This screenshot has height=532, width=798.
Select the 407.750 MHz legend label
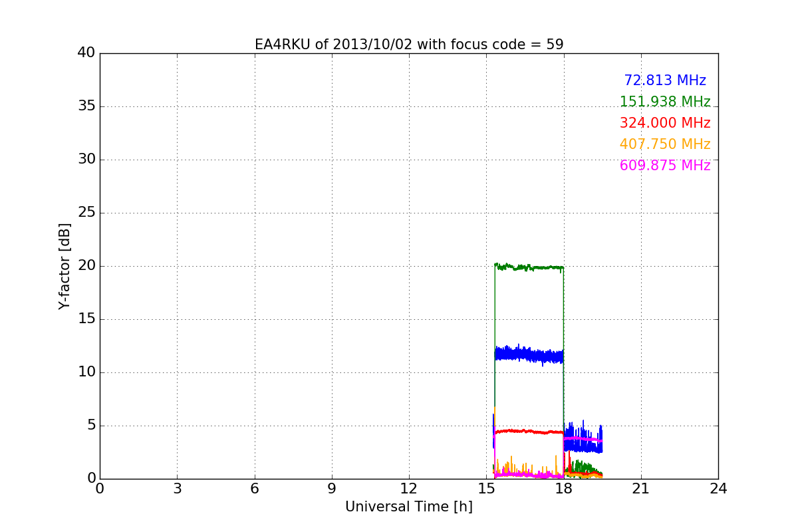point(665,144)
